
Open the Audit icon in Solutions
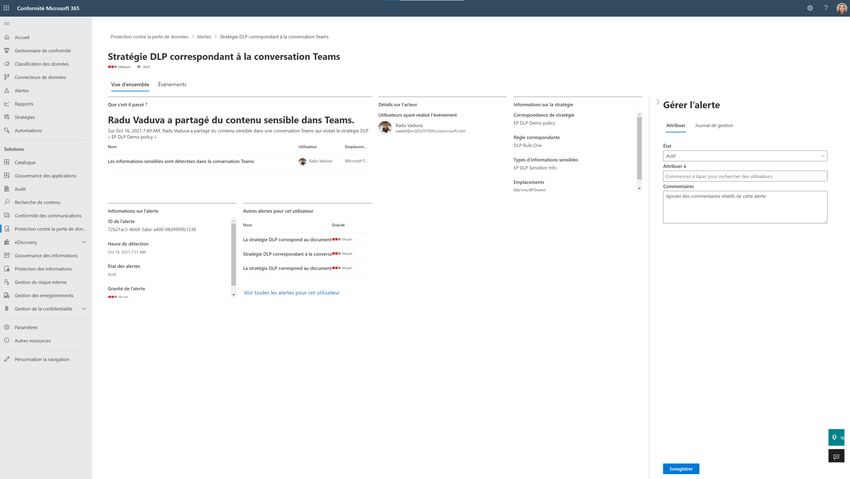click(x=7, y=188)
